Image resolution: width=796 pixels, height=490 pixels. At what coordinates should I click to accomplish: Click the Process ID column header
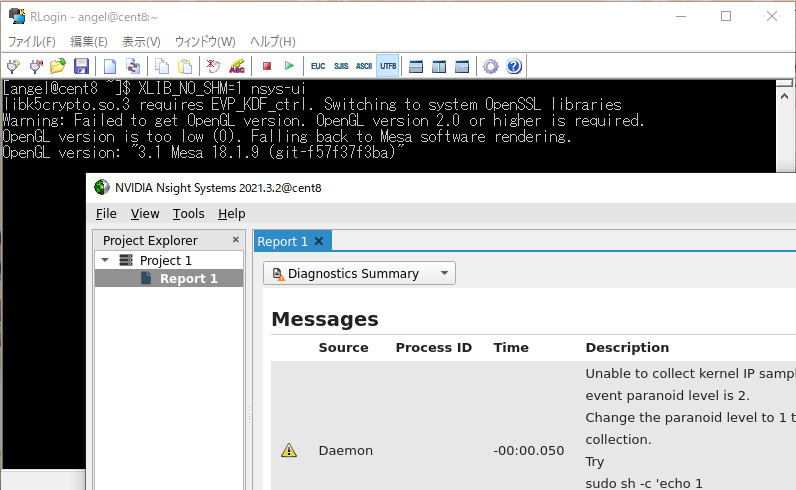(x=434, y=347)
